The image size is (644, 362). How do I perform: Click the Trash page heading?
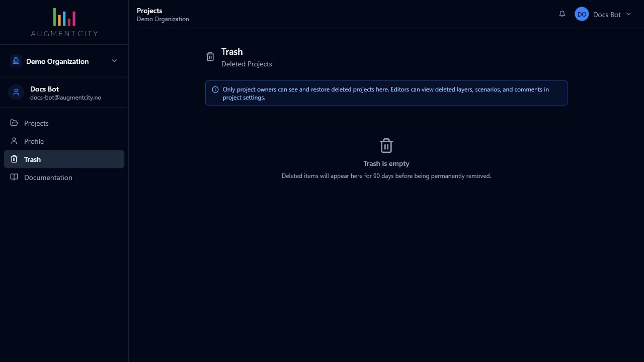(x=232, y=52)
